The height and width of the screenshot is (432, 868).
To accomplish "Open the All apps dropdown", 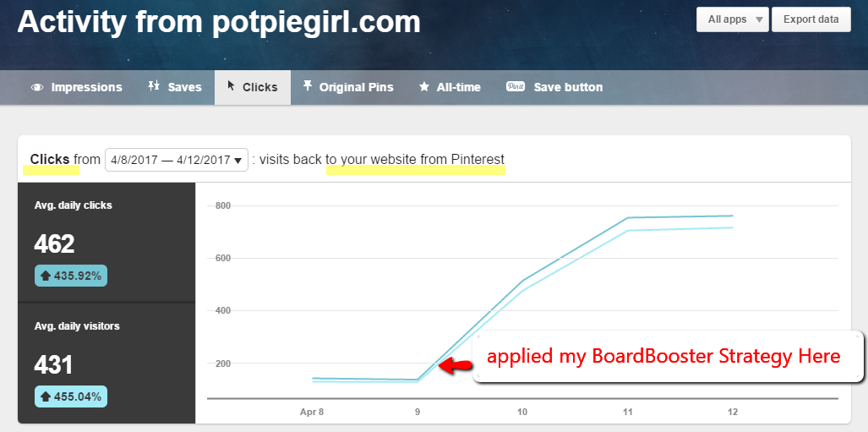I will pos(732,19).
